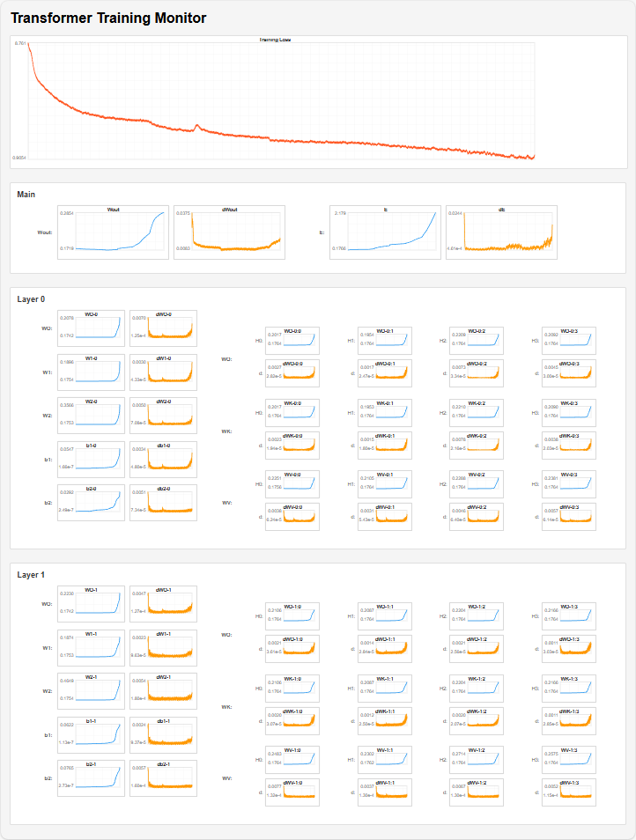Screen dimensions: 636x840
Task: Open the WK-0:0 head chart
Action: pyautogui.click(x=292, y=412)
